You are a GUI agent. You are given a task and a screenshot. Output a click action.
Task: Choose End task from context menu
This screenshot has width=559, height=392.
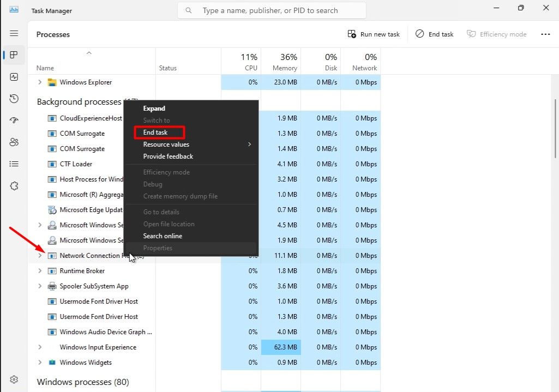tap(159, 132)
